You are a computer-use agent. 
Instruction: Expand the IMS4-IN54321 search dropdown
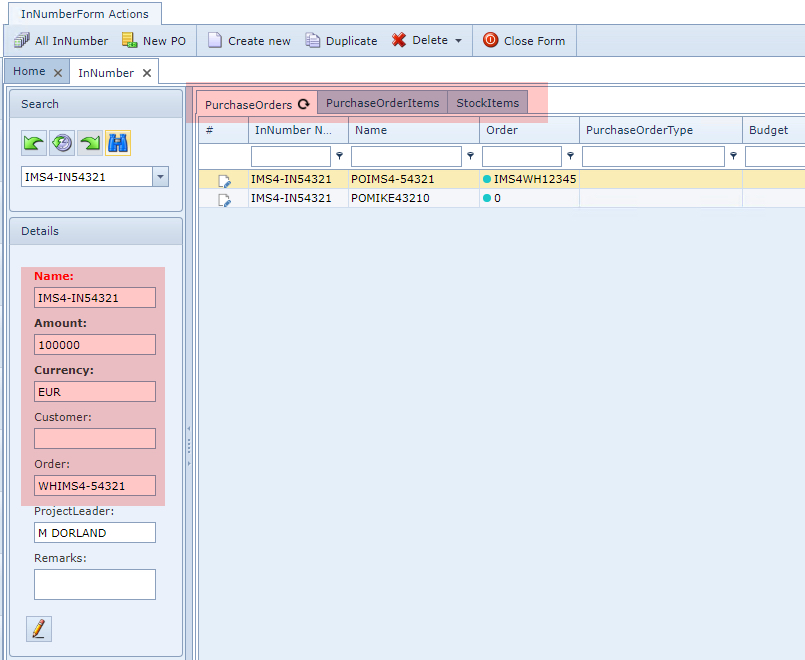[160, 177]
